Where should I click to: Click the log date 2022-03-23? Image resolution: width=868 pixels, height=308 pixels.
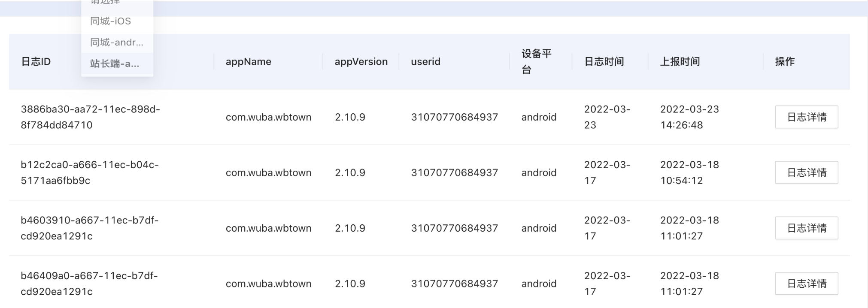coord(607,117)
